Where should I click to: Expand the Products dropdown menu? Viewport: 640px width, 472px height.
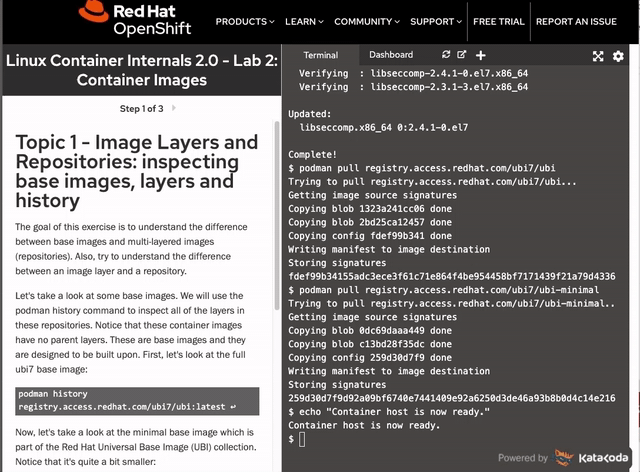tap(244, 21)
